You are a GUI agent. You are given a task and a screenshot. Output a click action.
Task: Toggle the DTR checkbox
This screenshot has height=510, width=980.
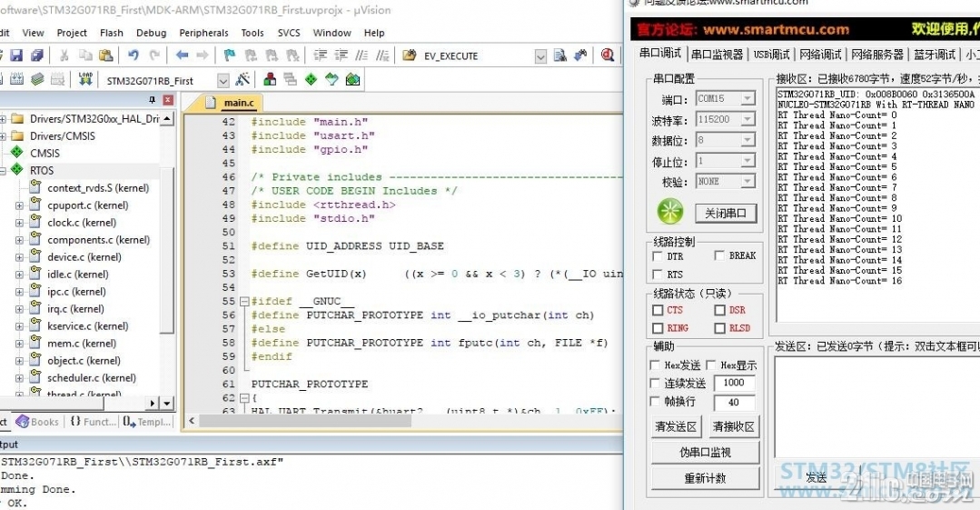pos(657,256)
